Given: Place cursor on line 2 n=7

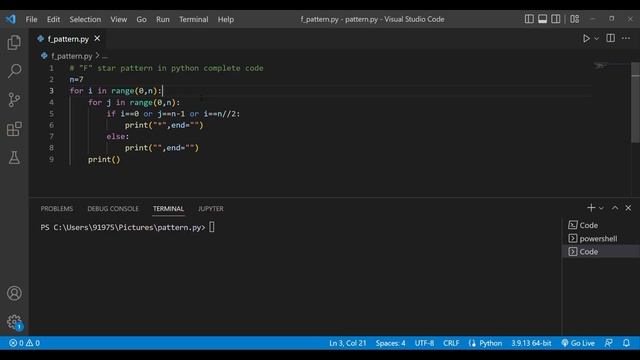Looking at the screenshot, I should [76, 80].
